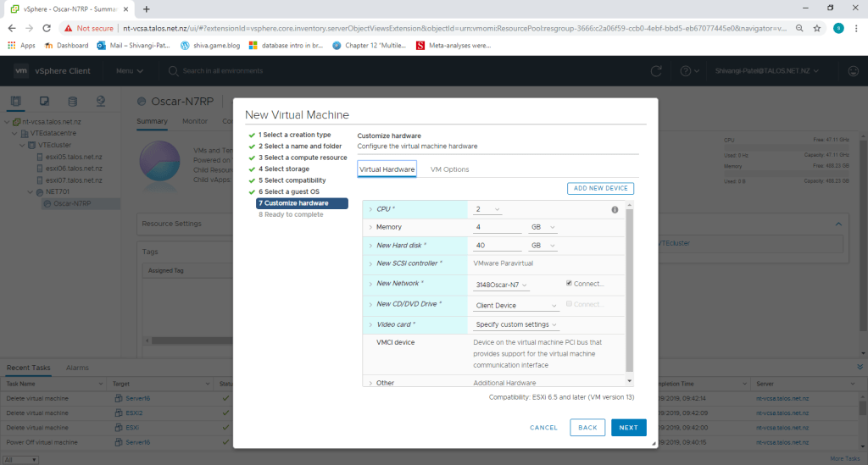This screenshot has width=868, height=465.
Task: Open the Networking inventory icon
Action: (x=100, y=102)
